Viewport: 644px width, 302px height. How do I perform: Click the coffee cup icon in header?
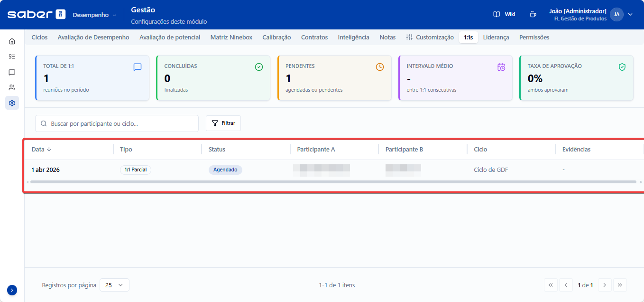pyautogui.click(x=533, y=14)
